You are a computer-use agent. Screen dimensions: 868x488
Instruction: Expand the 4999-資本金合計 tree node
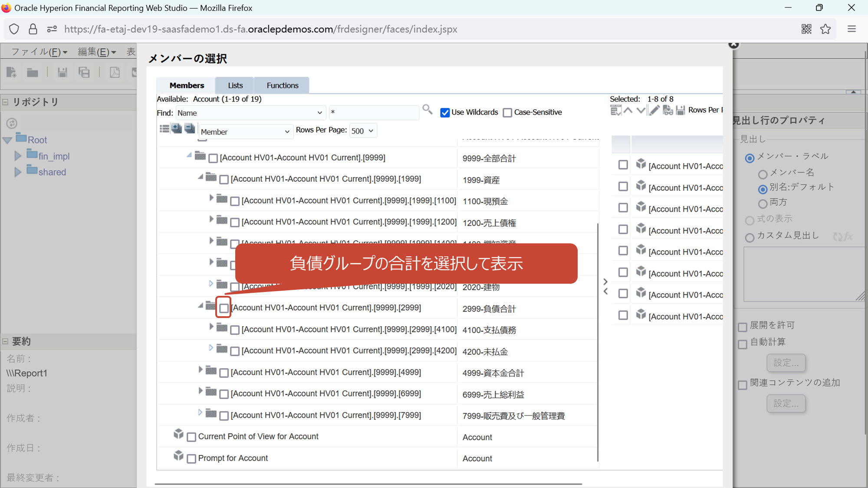(x=201, y=370)
